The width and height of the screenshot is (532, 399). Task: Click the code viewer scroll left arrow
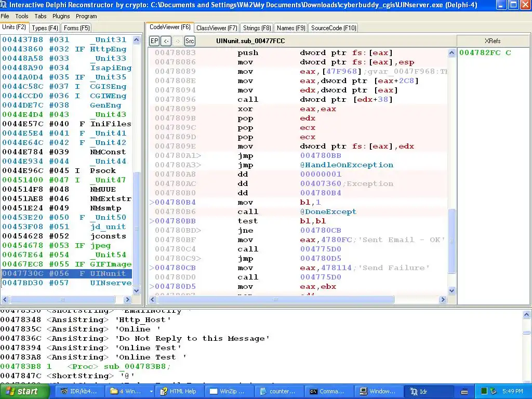tap(153, 300)
